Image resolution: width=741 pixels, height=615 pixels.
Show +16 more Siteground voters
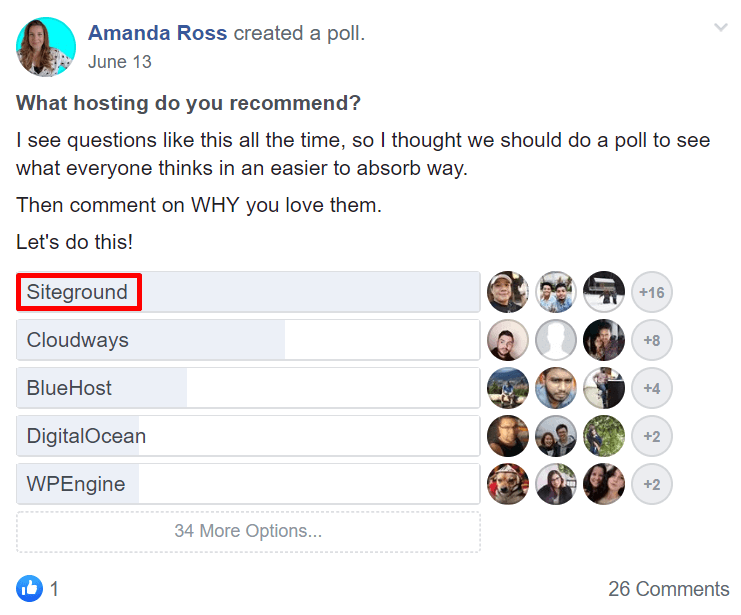pyautogui.click(x=652, y=292)
